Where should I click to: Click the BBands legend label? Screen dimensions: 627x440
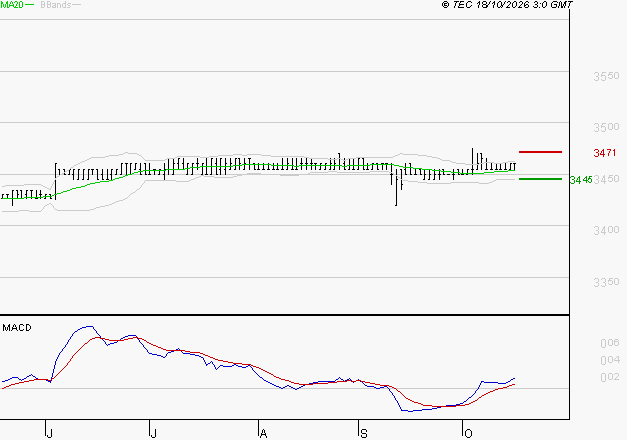(x=56, y=5)
